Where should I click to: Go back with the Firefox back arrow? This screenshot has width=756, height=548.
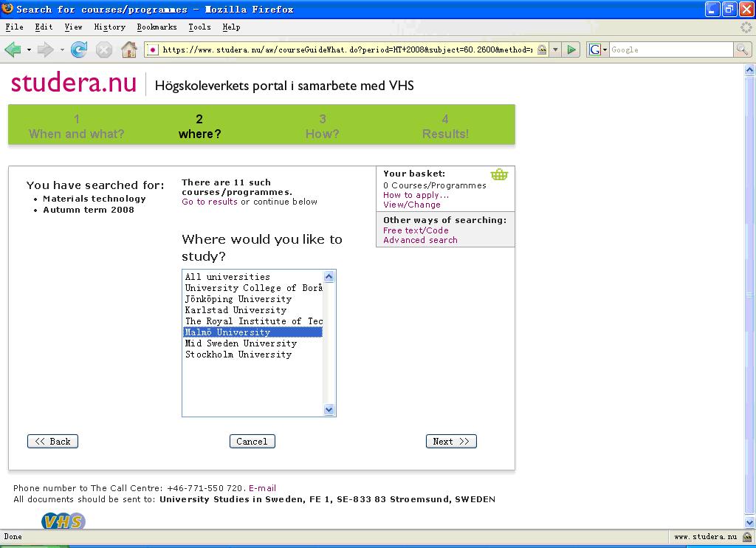pyautogui.click(x=13, y=49)
